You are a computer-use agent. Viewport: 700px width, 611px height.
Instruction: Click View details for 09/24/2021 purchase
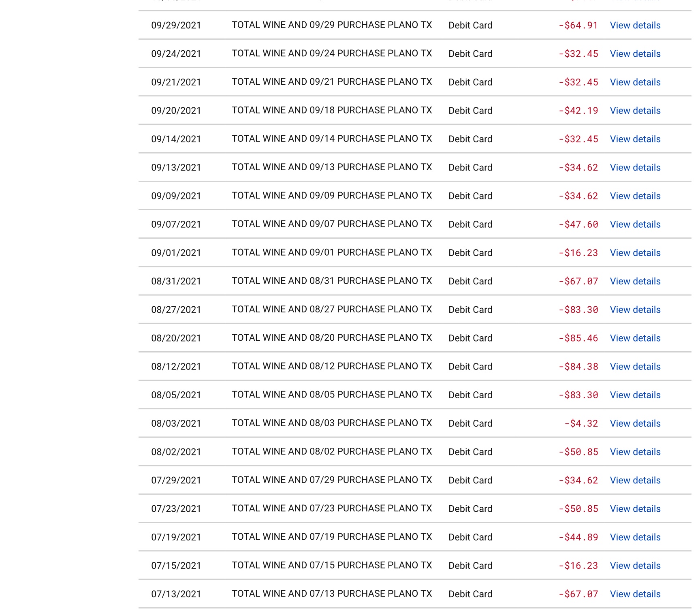click(635, 54)
